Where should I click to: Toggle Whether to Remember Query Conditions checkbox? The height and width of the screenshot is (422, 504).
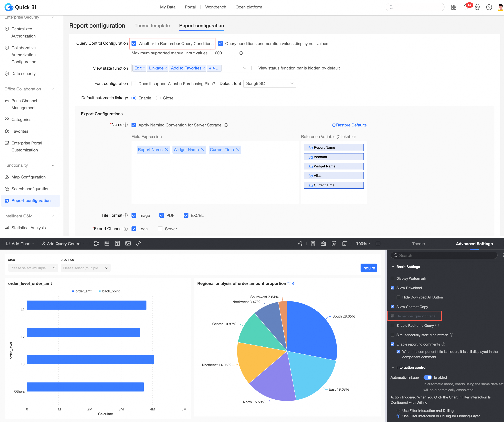pos(134,44)
